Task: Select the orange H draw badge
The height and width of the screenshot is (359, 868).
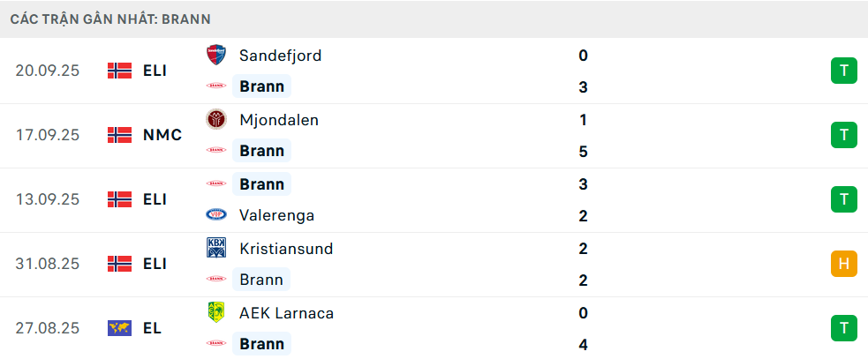Action: point(843,264)
